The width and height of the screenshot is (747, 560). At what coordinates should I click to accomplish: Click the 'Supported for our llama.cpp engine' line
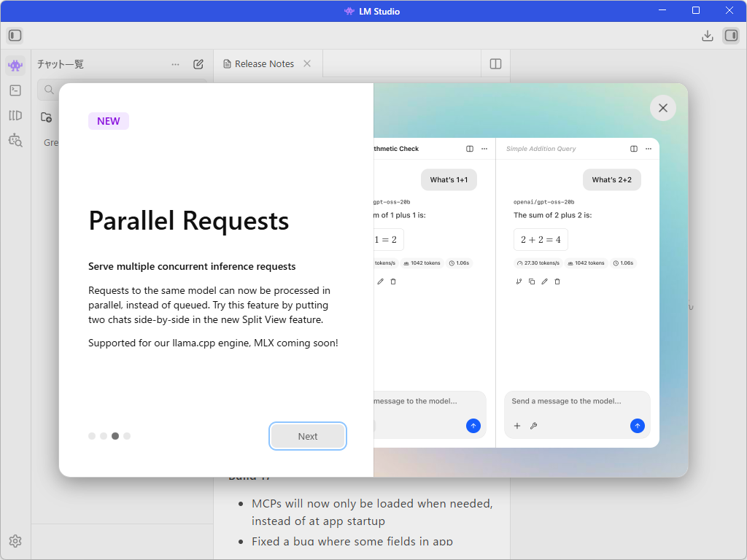213,343
